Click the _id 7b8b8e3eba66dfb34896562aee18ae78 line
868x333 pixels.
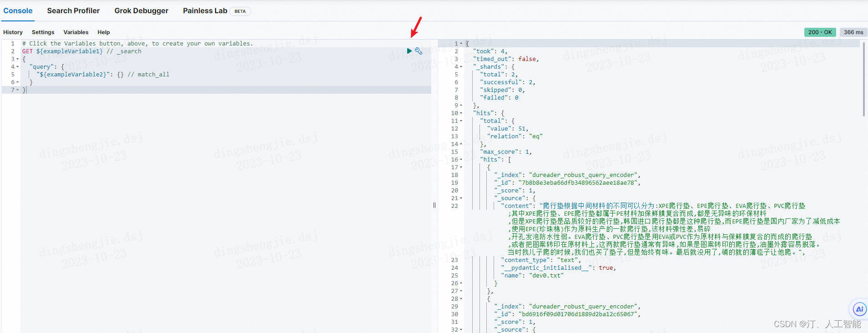tap(567, 183)
